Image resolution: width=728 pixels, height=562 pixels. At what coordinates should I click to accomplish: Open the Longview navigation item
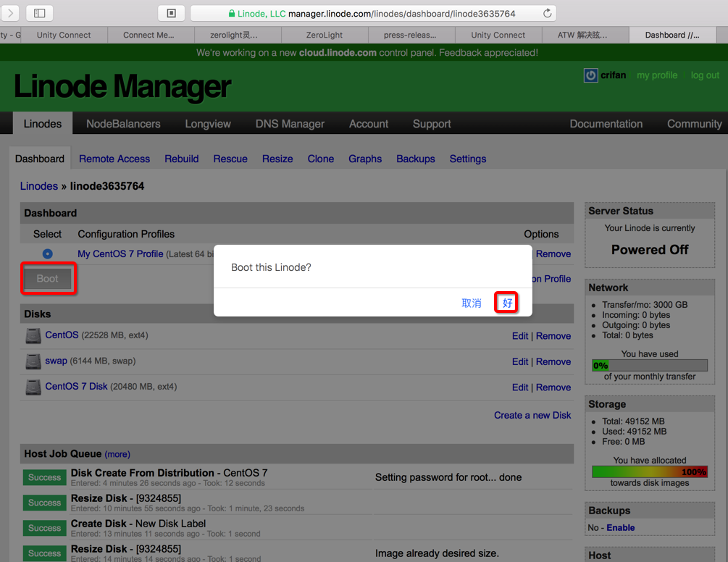pos(208,123)
